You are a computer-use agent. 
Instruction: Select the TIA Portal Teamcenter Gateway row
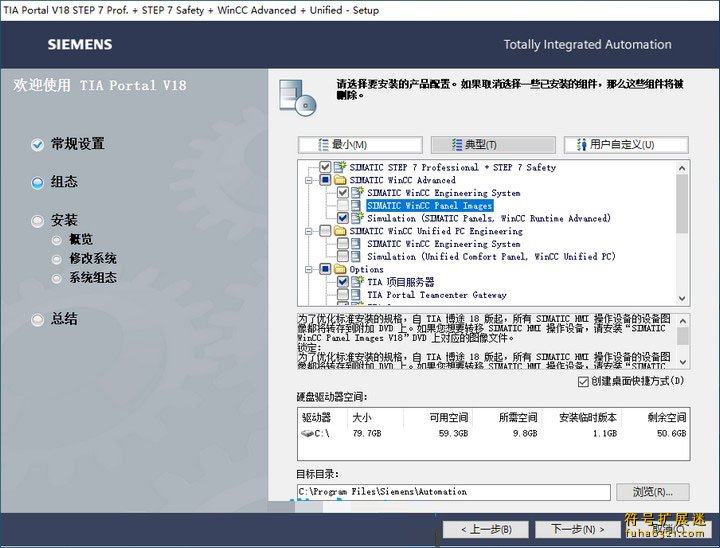point(437,294)
